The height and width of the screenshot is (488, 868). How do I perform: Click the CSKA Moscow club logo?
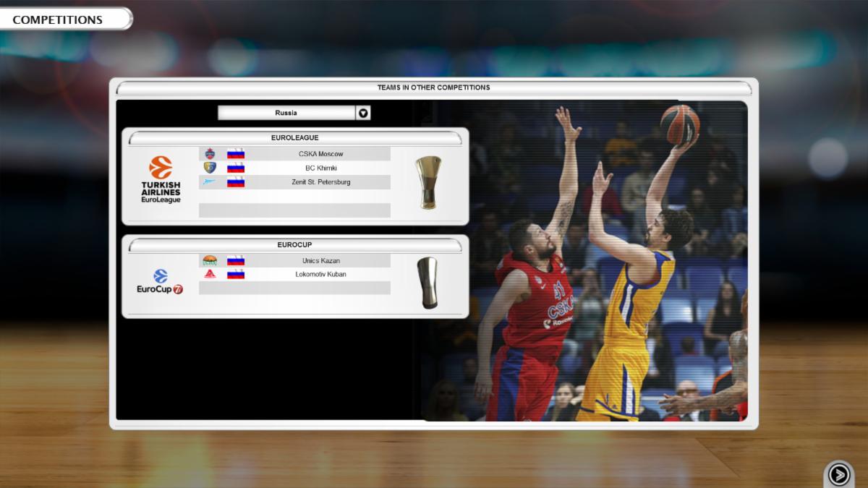tap(210, 154)
